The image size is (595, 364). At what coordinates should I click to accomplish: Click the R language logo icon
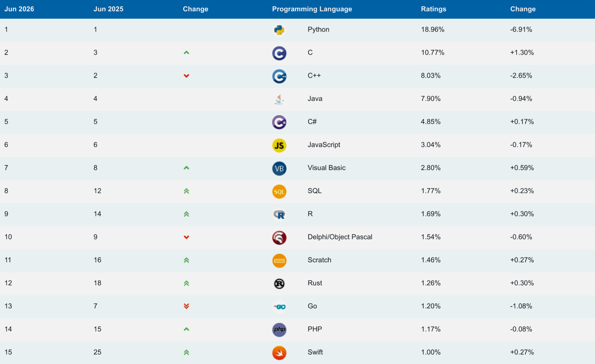279,214
